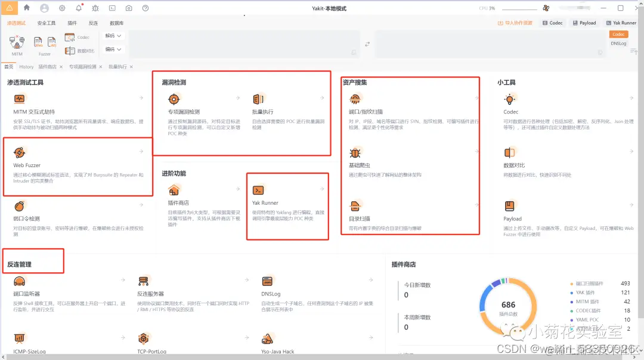Open the 批量执行 card icon
The width and height of the screenshot is (644, 360).
point(258,99)
